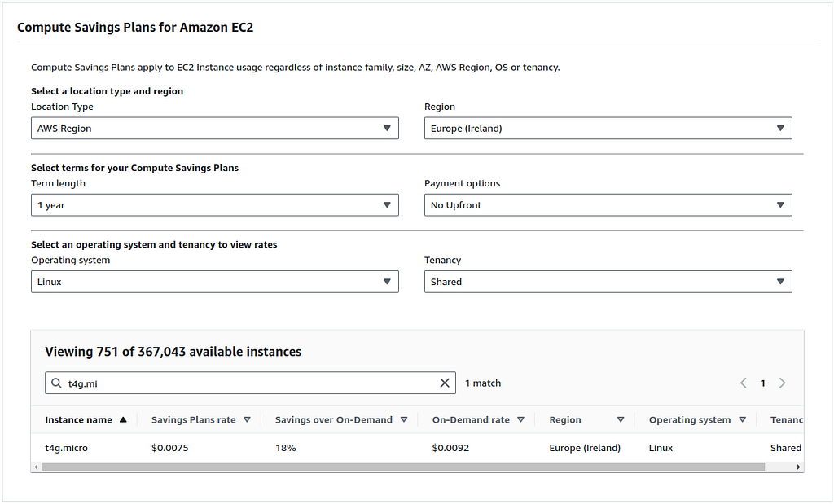Go to next page with right chevron
Viewport: 834px width, 504px height.
pos(782,383)
